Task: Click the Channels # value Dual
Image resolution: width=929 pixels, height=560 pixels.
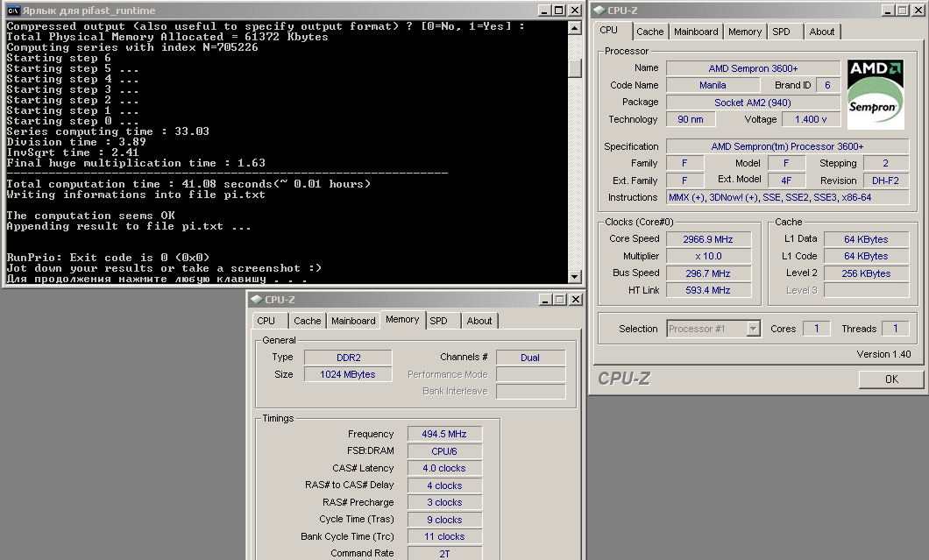Action: coord(530,358)
